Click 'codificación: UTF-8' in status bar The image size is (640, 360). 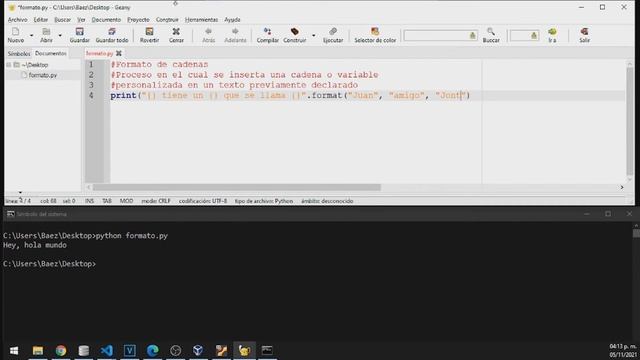(x=203, y=201)
